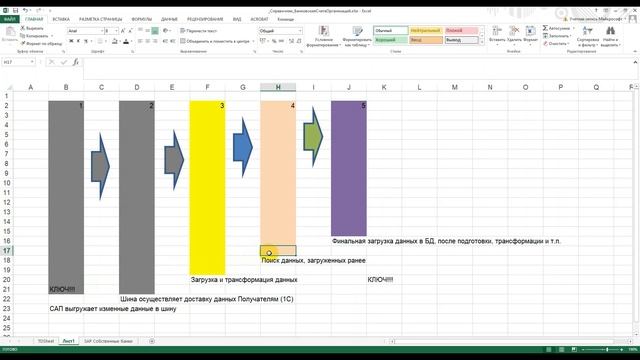Click the Find & Select binoculars icon
640x360 pixels.
(610, 31)
